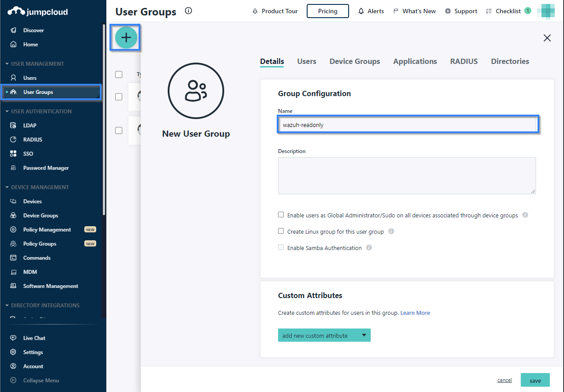Click the Name input field
The image size is (564, 392).
point(407,125)
